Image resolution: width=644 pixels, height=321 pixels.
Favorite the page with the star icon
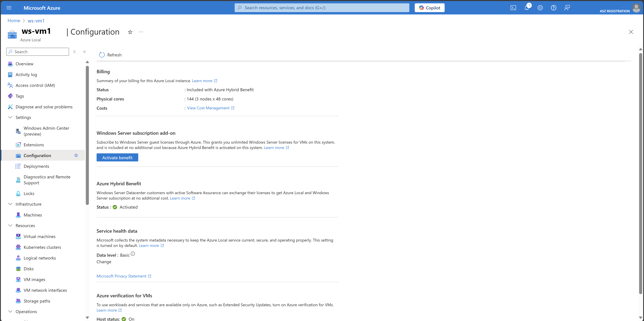[130, 32]
